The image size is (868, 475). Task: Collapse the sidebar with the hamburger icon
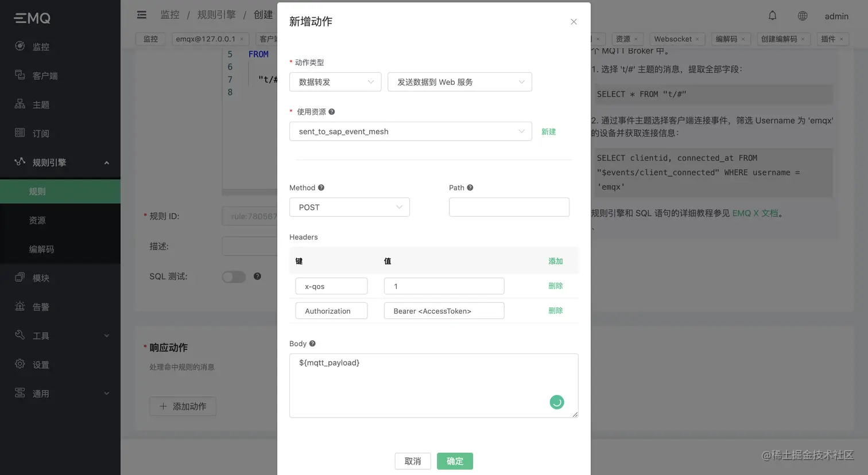142,15
